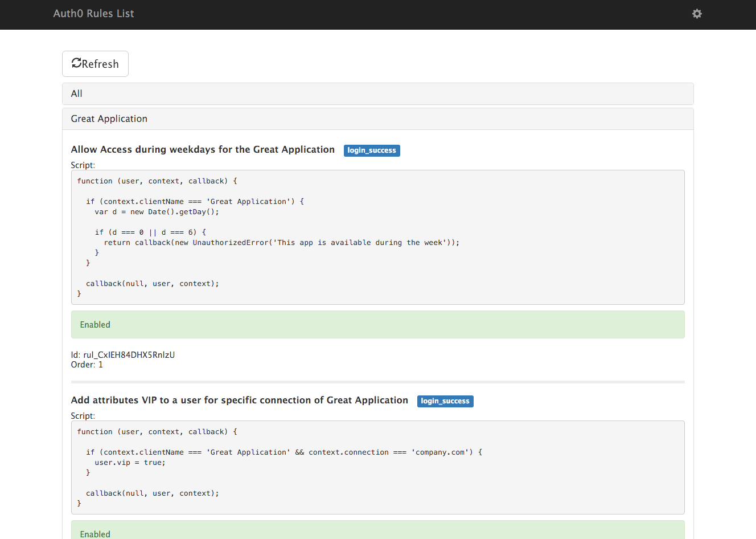The width and height of the screenshot is (756, 539).
Task: Select the "Allow Access during weekdays" rule title
Action: point(203,150)
